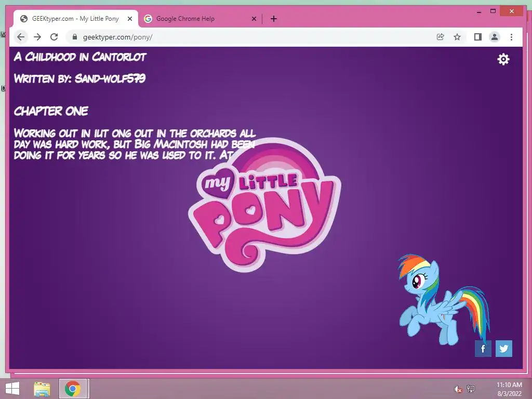Viewport: 532px width, 399px height.
Task: Switch to GEEKtyper.com My Little Pony tab
Action: click(x=76, y=19)
